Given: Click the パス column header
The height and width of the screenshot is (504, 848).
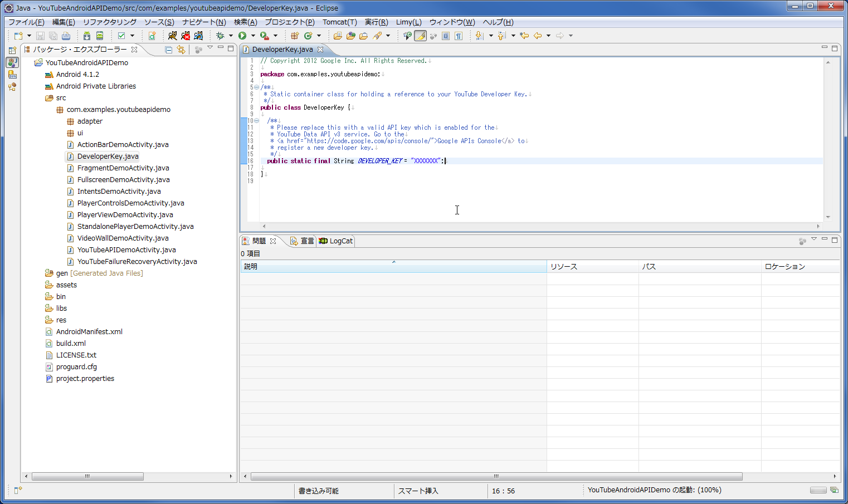Looking at the screenshot, I should [700, 267].
